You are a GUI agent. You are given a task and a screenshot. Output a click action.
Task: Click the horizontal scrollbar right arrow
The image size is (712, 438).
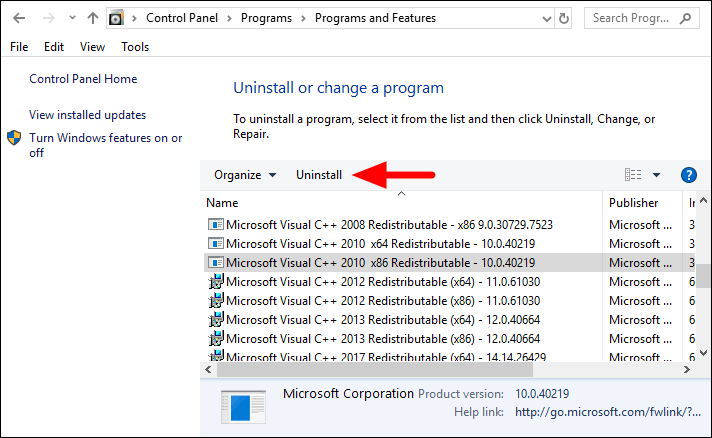pos(687,369)
